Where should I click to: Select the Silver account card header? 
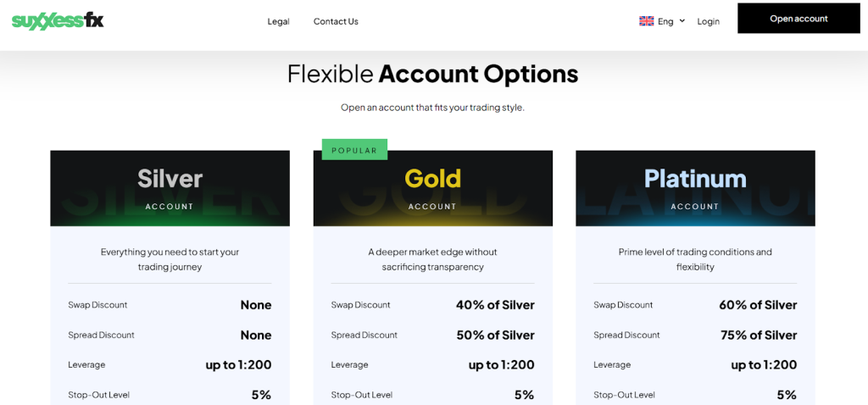point(170,188)
